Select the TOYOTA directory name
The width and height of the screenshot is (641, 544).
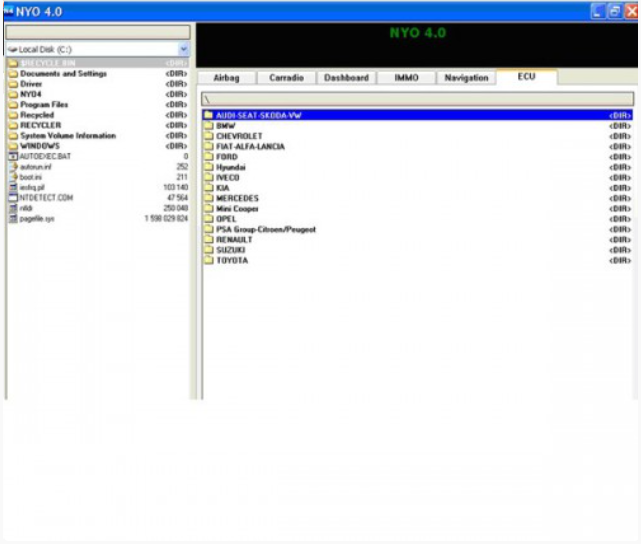(x=232, y=260)
